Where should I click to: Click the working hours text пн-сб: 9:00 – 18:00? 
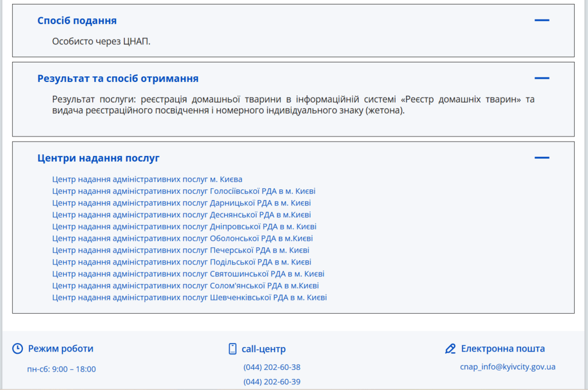click(61, 369)
